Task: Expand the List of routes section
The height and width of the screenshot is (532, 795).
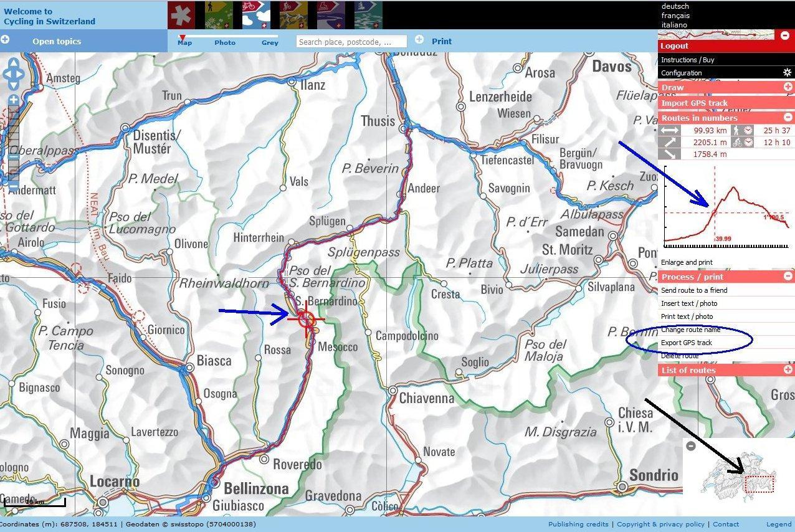Action: pyautogui.click(x=788, y=369)
